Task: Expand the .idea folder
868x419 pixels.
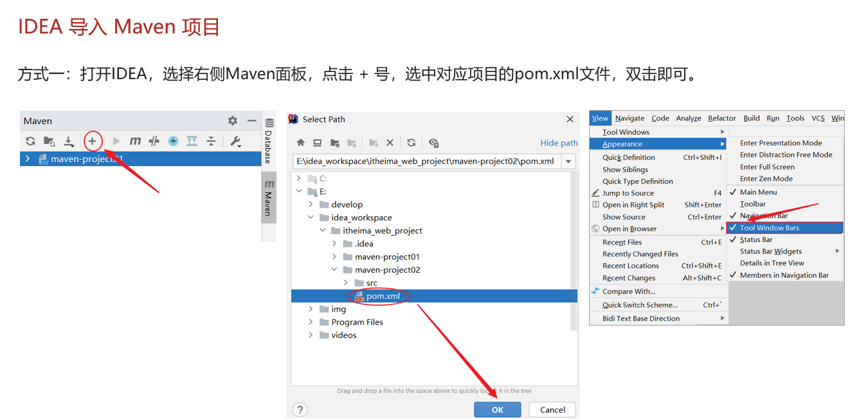Action: coord(334,244)
